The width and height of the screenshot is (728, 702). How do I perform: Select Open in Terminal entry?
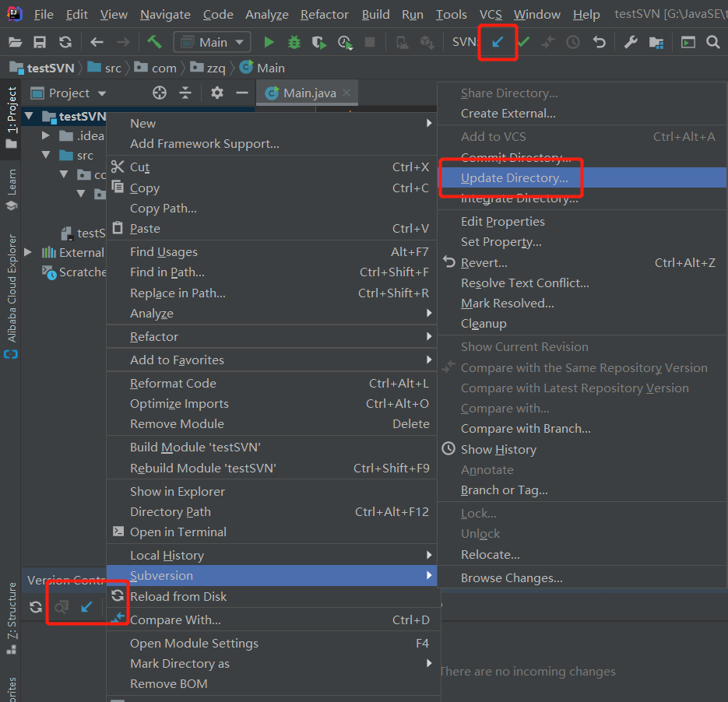tap(272, 532)
